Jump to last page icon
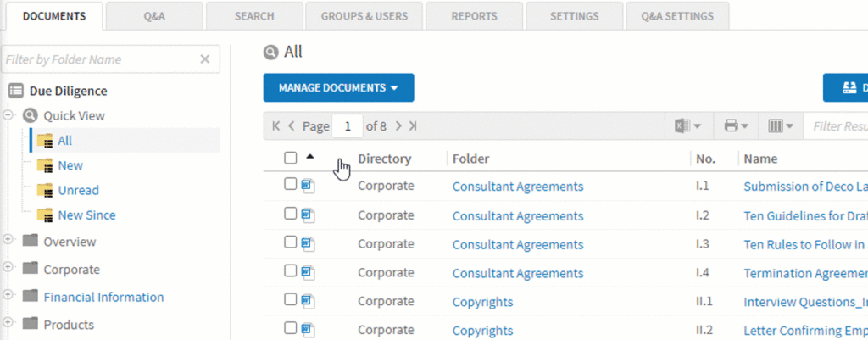Image resolution: width=868 pixels, height=340 pixels. click(413, 126)
